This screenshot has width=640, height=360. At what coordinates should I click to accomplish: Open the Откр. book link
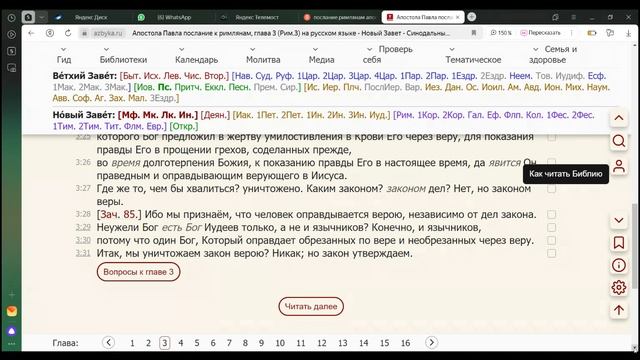(184, 126)
